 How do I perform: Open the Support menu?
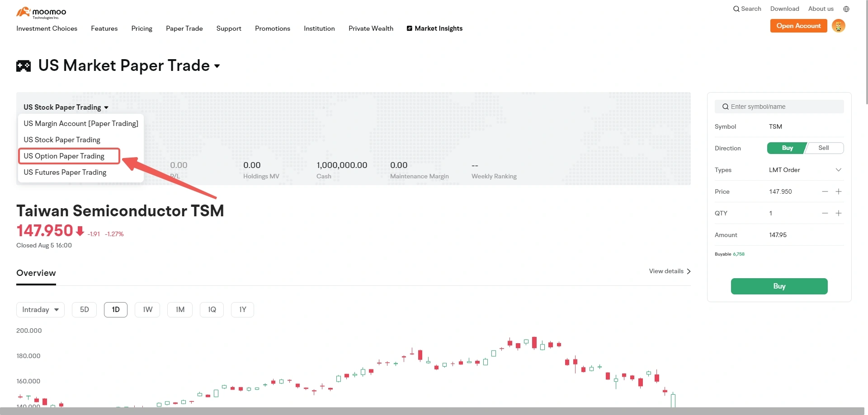[x=229, y=28]
